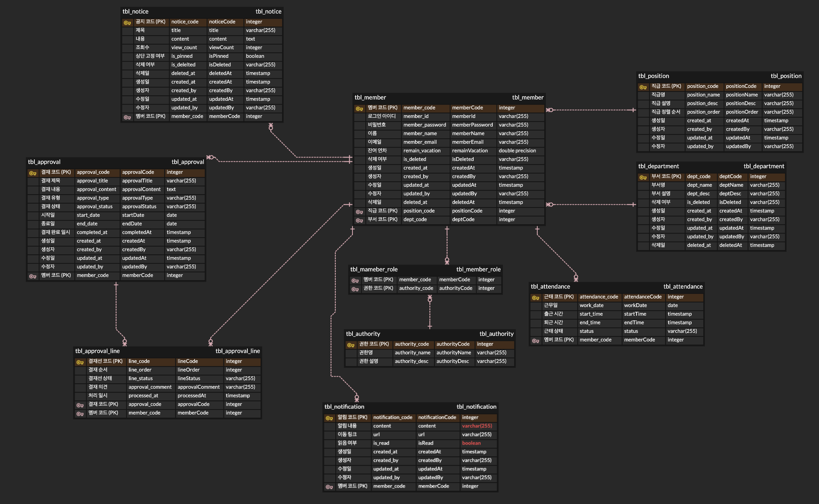This screenshot has height=504, width=819.
Task: Click red boolean type of is_read
Action: tap(471, 443)
